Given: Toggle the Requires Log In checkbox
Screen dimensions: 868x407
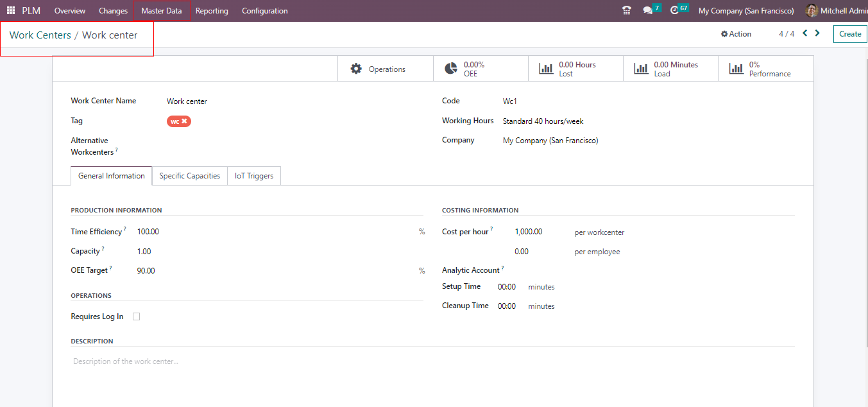Looking at the screenshot, I should pyautogui.click(x=136, y=316).
